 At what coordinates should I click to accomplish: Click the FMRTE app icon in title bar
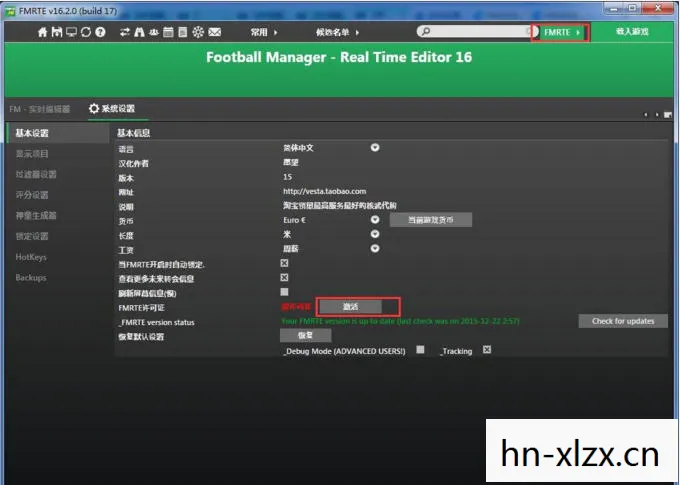tap(10, 11)
